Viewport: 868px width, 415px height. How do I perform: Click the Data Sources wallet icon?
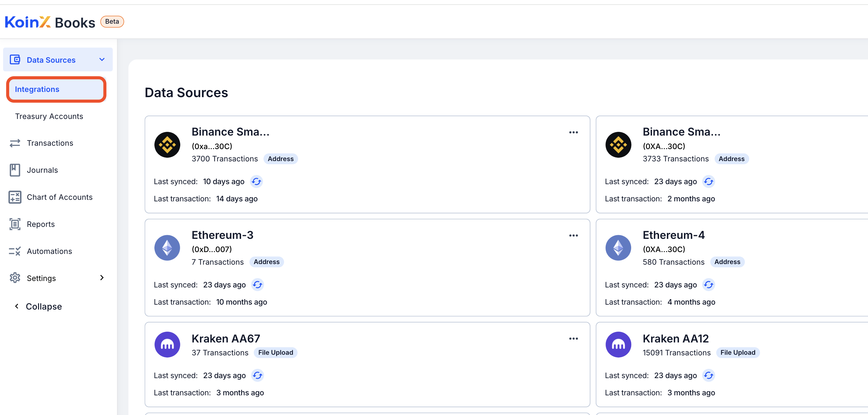(x=15, y=60)
